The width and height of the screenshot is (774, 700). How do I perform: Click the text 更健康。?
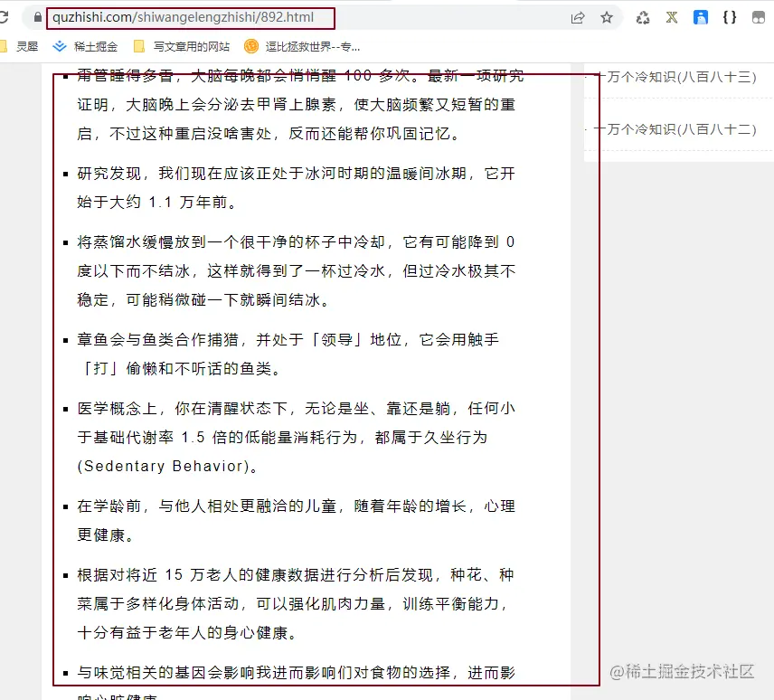pos(106,534)
